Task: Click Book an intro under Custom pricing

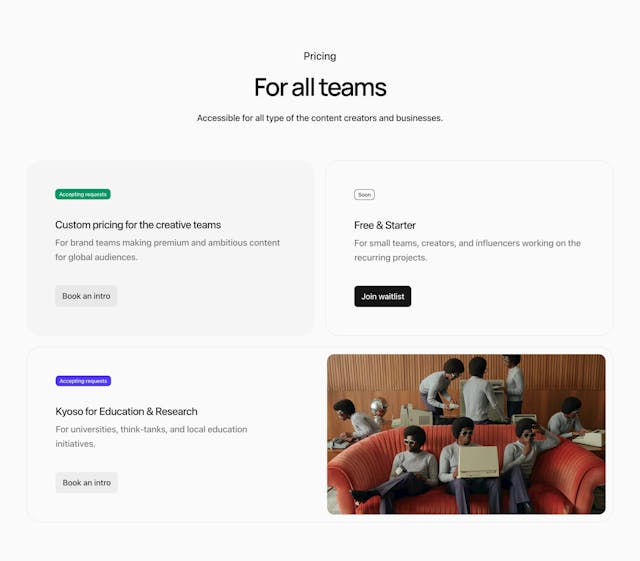Action: [x=86, y=296]
